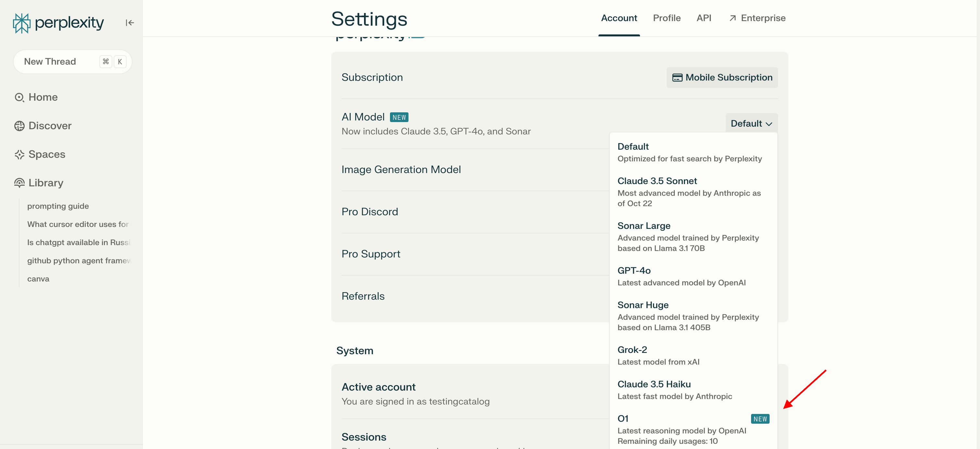Pick Grok-2 from the model list
Viewport: 980px width, 449px height.
pos(693,355)
